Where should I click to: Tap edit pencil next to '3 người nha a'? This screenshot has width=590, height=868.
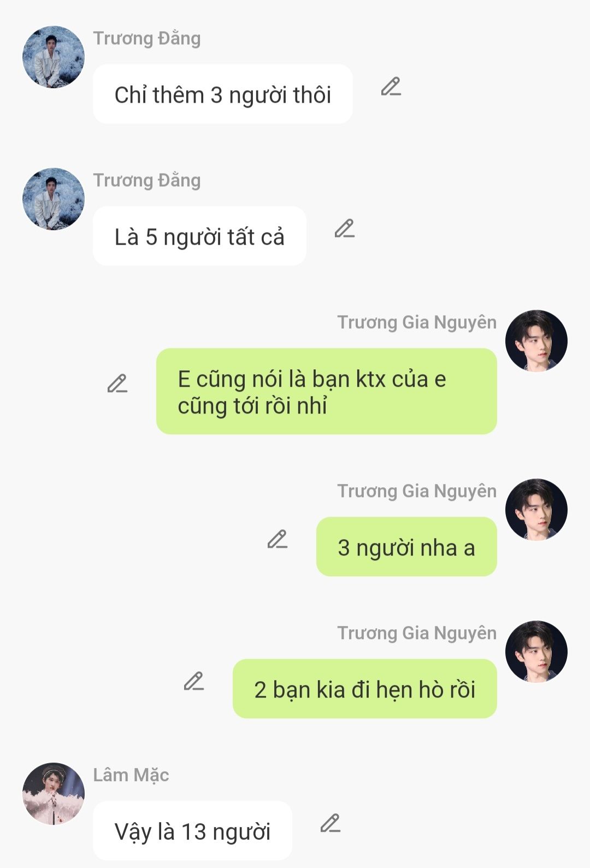[x=278, y=539]
